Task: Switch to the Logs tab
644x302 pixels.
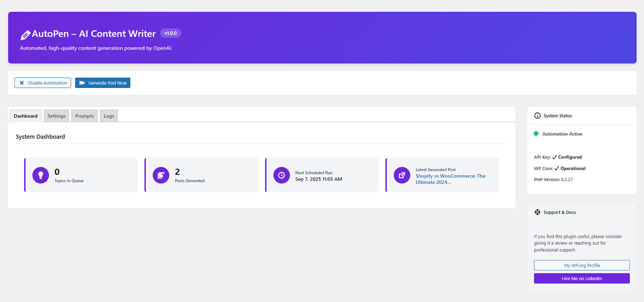Action: [109, 116]
